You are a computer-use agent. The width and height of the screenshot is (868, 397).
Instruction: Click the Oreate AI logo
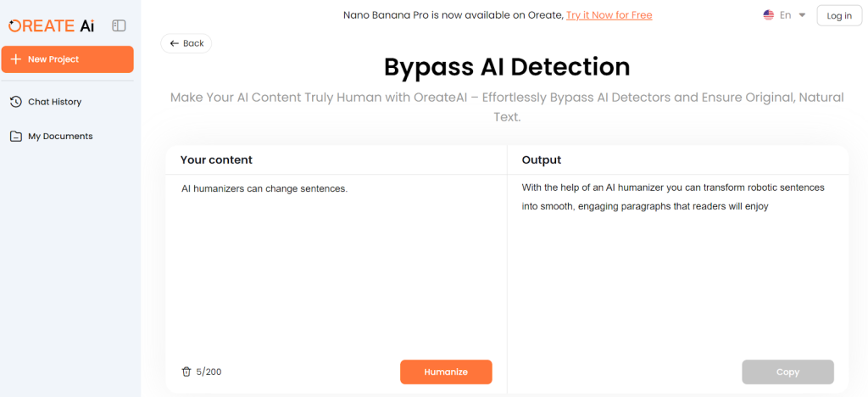(52, 25)
